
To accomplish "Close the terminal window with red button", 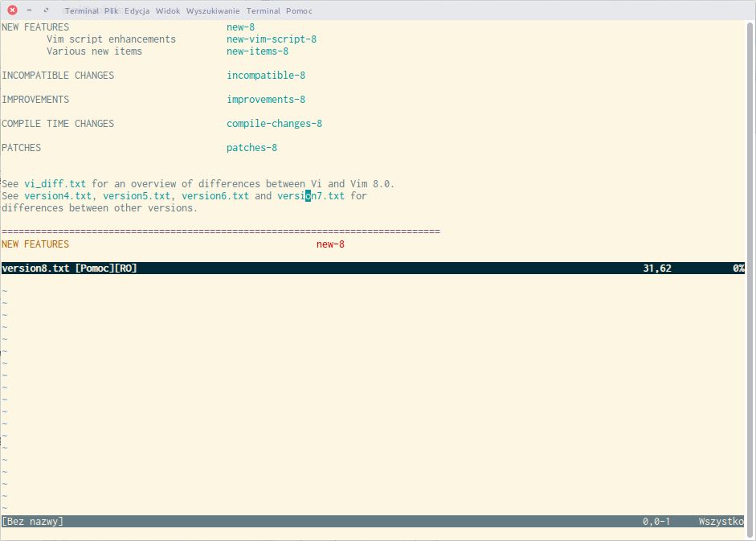I will click(13, 10).
